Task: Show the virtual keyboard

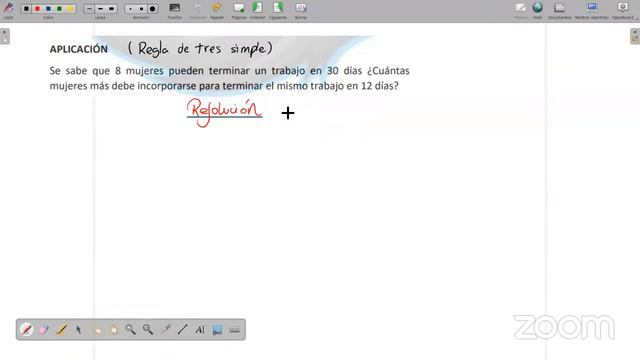Action: [235, 330]
